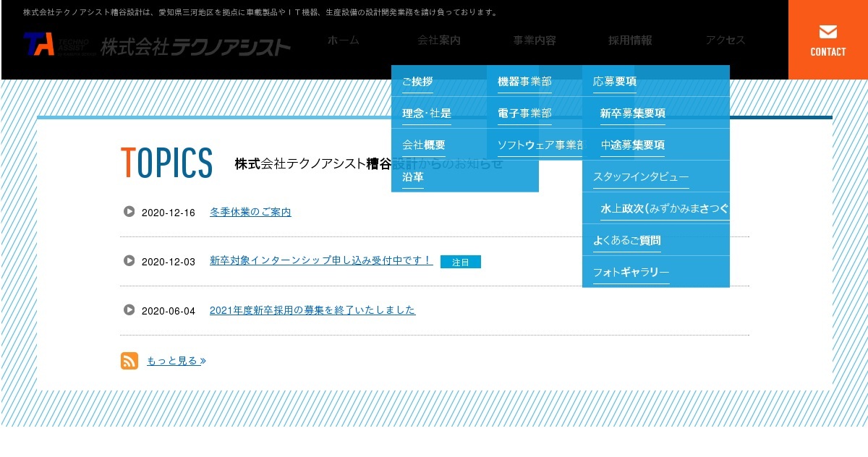The image size is (868, 457).
Task: Open the 採用情報 dropdown menu
Action: point(630,41)
